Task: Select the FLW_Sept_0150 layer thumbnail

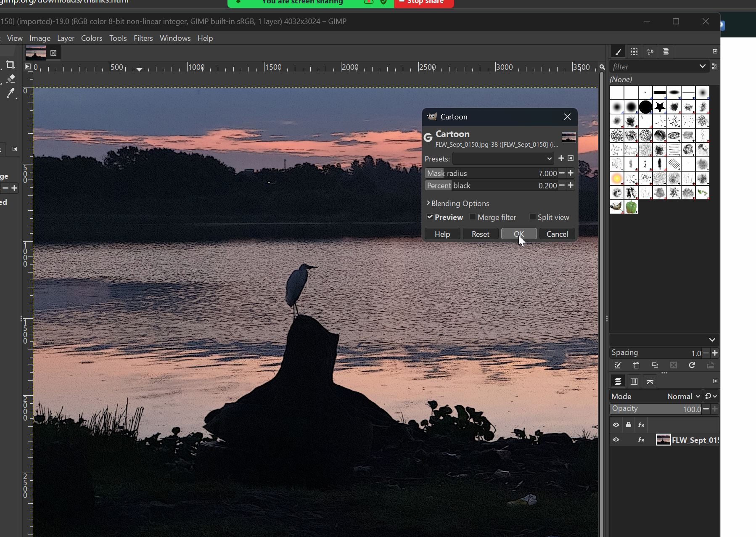Action: [x=663, y=440]
